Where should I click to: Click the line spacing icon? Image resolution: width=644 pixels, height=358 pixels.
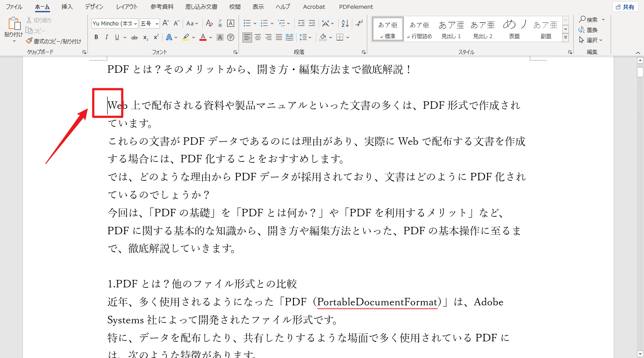coord(302,37)
